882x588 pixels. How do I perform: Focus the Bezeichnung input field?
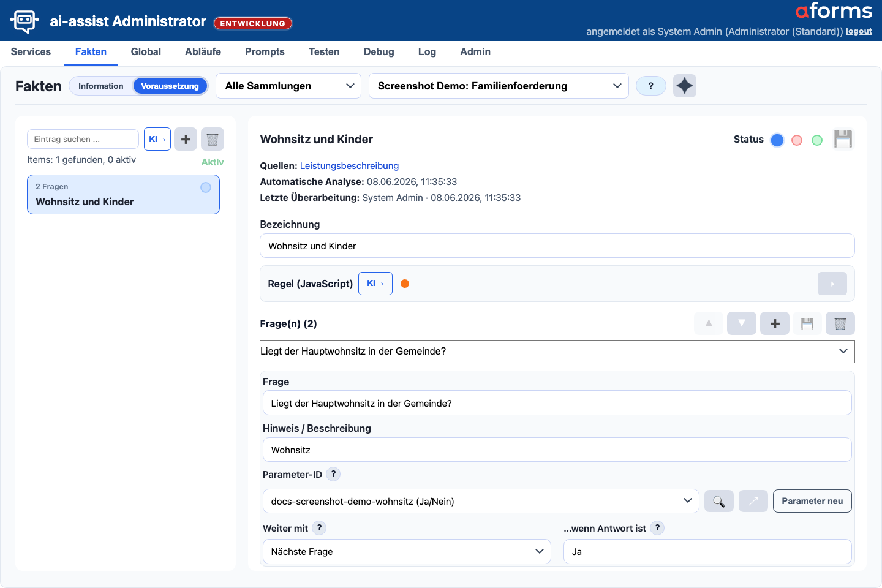[x=557, y=246]
